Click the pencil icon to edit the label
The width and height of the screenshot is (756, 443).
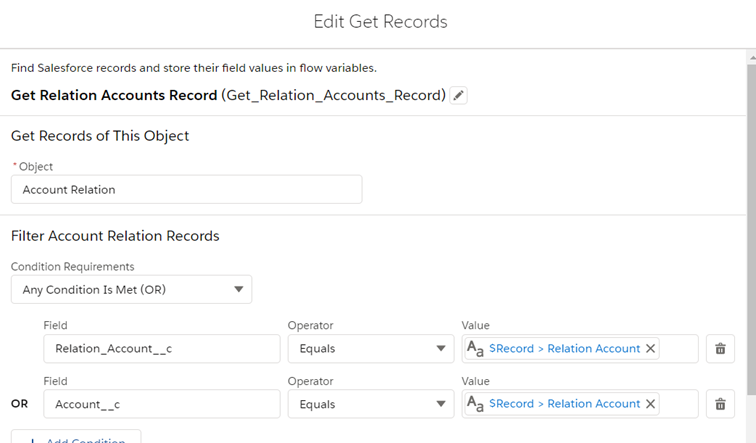tap(458, 96)
